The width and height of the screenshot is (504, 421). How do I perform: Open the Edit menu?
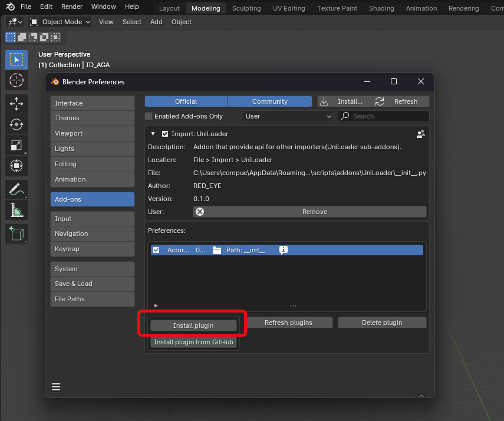(x=47, y=6)
